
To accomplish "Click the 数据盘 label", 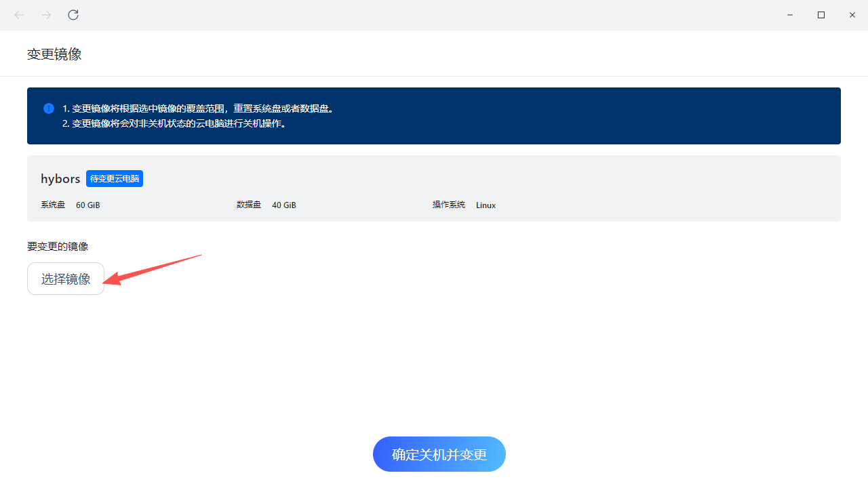I will (249, 205).
